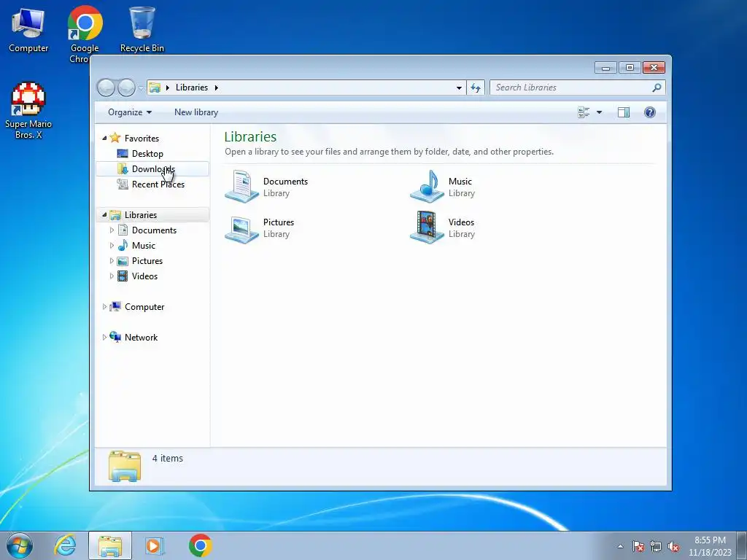Launch Chrome from the taskbar

coord(200,545)
